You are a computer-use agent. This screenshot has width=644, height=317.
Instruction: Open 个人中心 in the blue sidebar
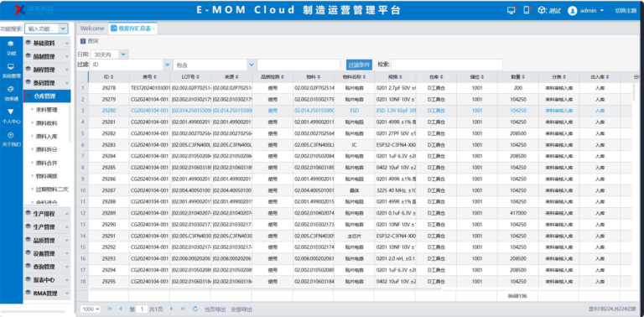(x=11, y=117)
